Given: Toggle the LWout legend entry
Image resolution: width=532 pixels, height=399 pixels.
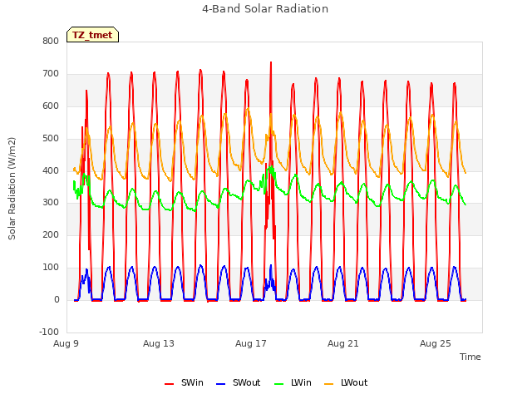Looking at the screenshot, I should [x=346, y=382].
